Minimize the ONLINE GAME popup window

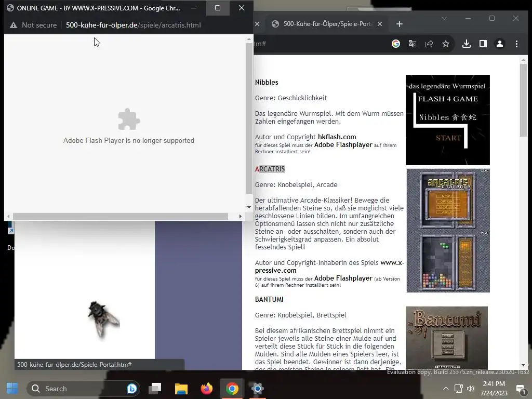point(194,8)
